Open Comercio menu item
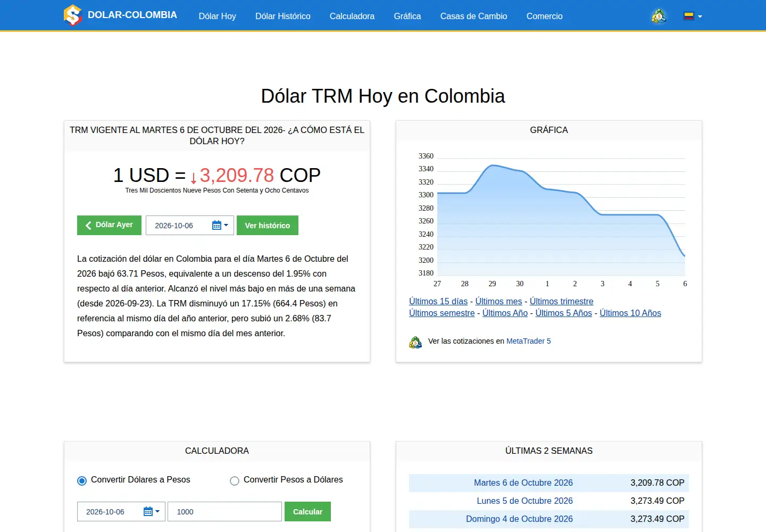Screen dimensions: 766x532 click(x=544, y=16)
